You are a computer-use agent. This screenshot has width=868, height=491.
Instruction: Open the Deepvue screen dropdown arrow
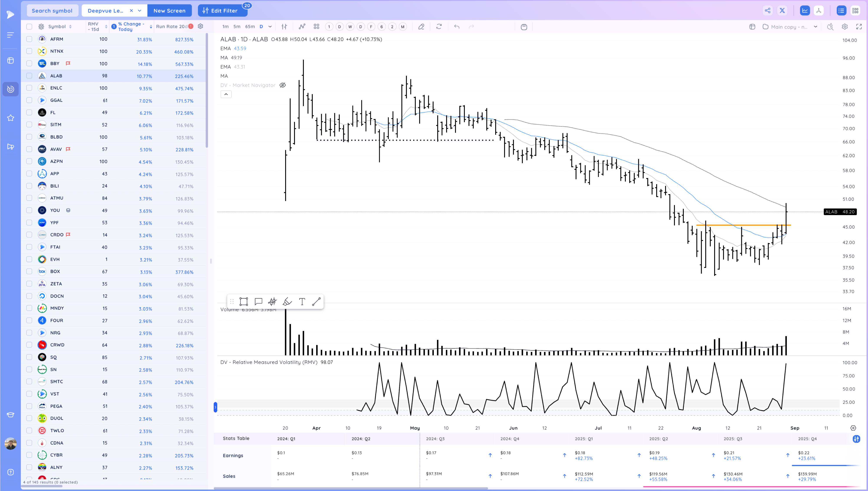coord(140,10)
